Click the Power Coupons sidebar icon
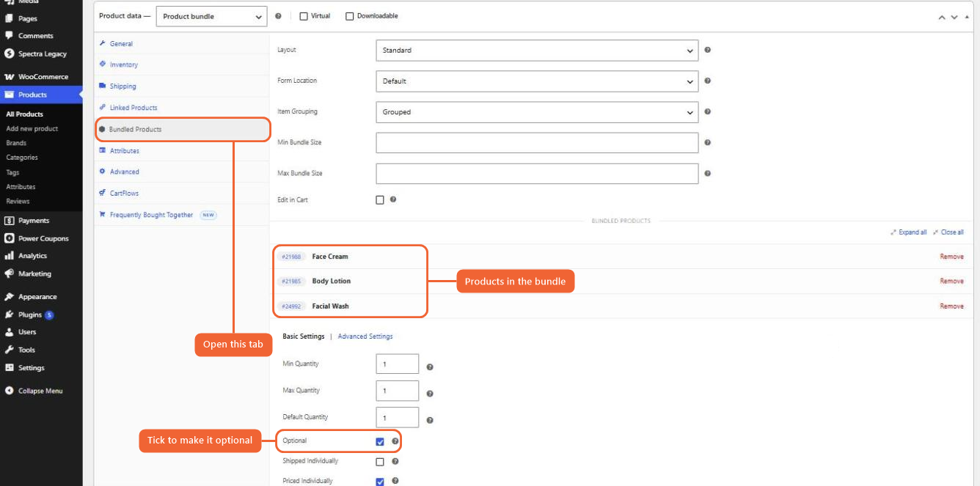Viewport: 980px width, 486px height. click(x=9, y=238)
